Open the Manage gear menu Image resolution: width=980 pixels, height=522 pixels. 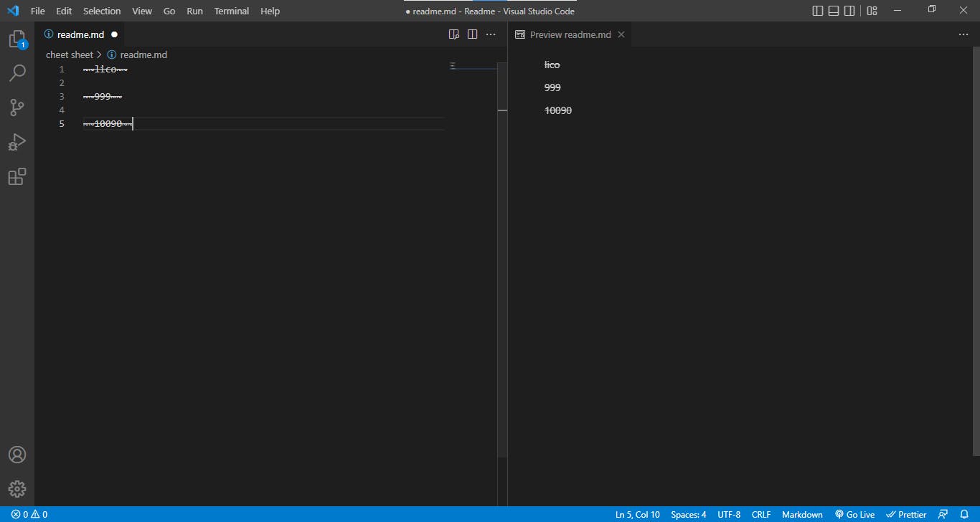17,489
